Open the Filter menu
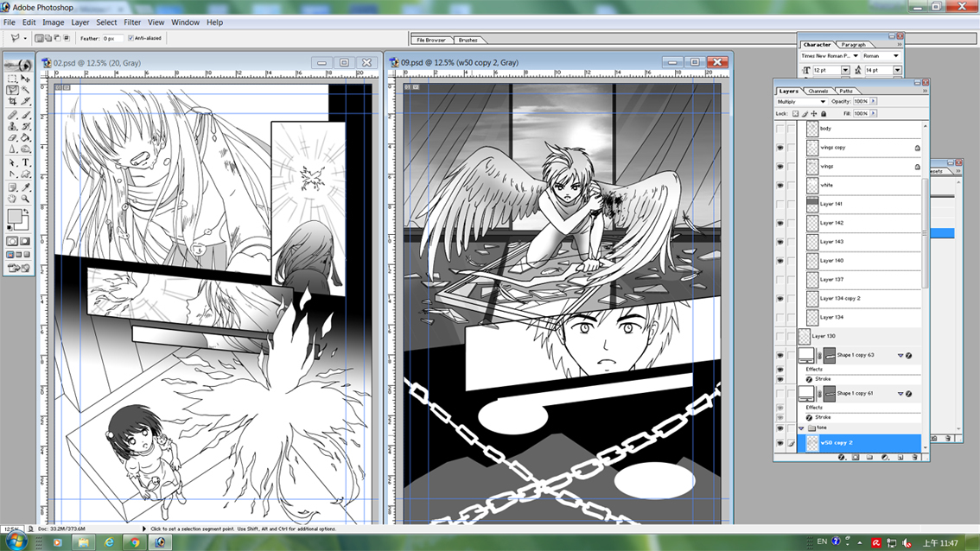980x551 pixels. pyautogui.click(x=132, y=22)
